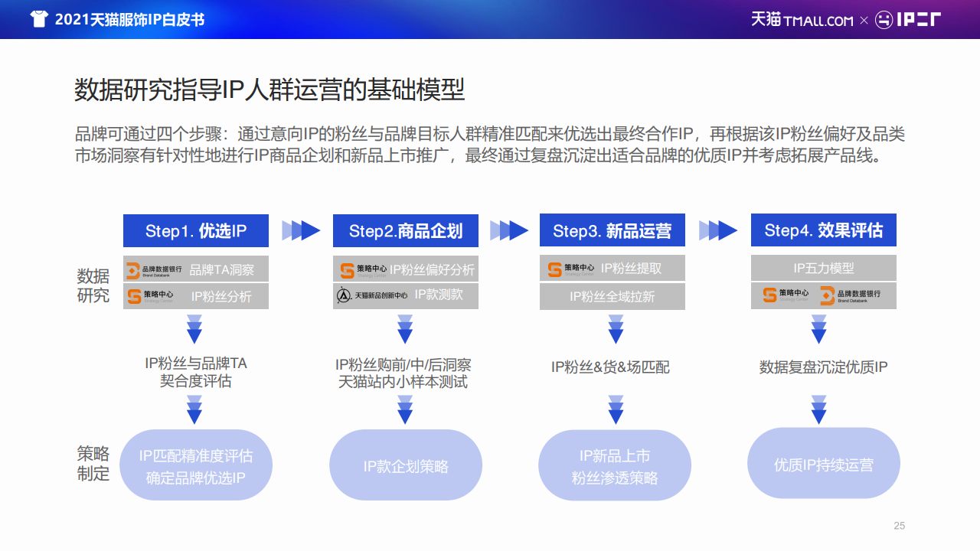This screenshot has height=551, width=980.
Task: Click the IP款测款 label
Action: (439, 295)
